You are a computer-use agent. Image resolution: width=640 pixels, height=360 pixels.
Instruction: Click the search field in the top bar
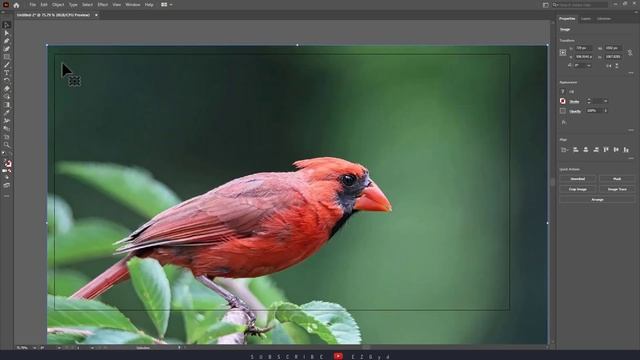click(580, 5)
